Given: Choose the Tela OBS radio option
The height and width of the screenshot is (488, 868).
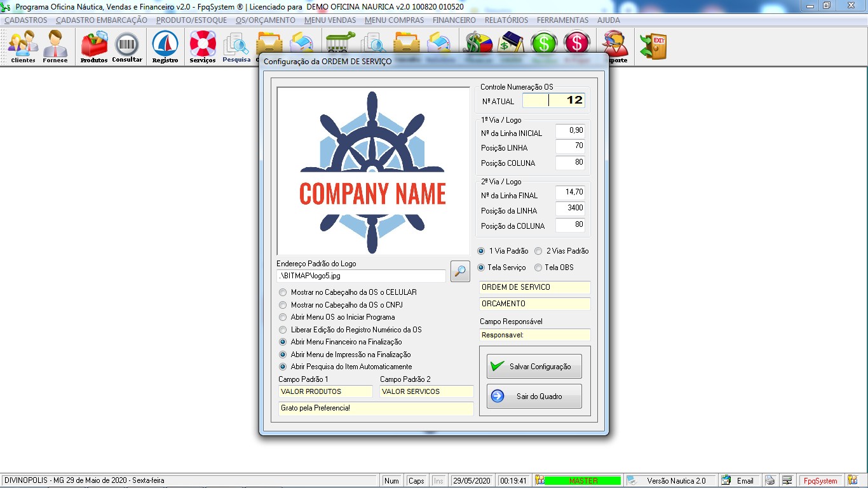Looking at the screenshot, I should 553,268.
